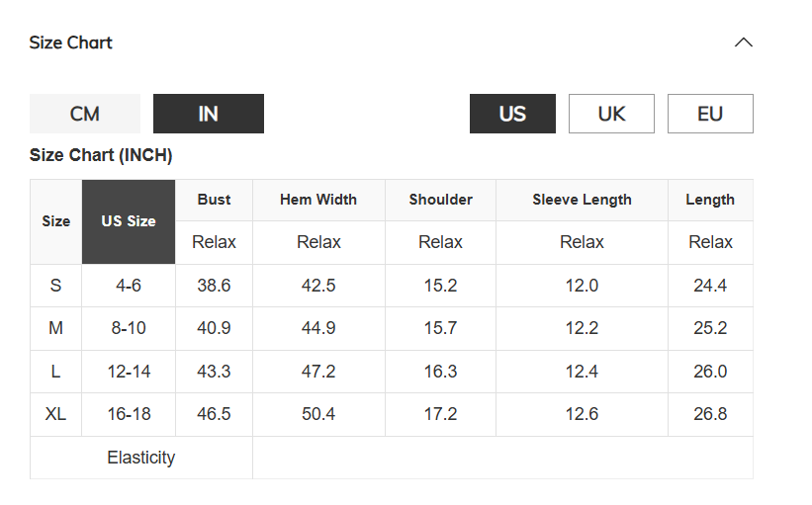
Task: Click the Elasticity row label
Action: (x=141, y=458)
